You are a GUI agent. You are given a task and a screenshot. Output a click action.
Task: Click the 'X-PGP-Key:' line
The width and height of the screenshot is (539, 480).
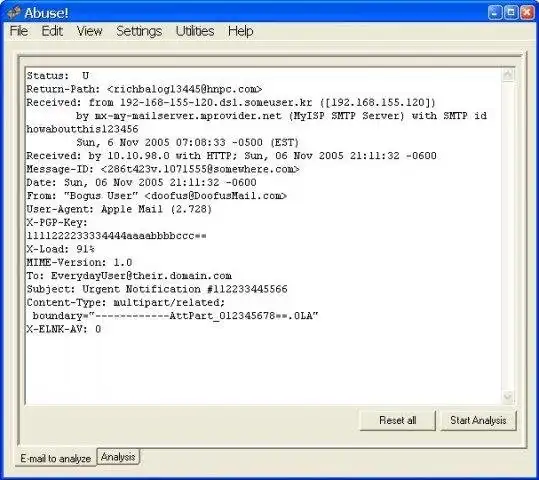point(57,222)
